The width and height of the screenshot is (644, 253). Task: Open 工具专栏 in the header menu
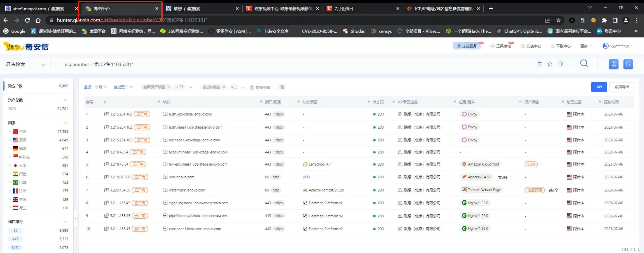click(501, 46)
